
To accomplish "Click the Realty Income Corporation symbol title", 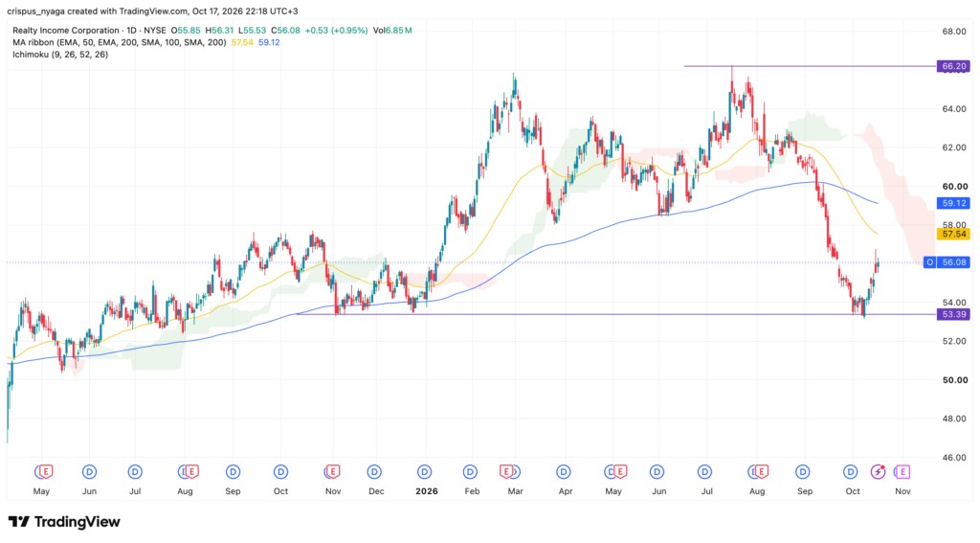I will click(x=66, y=30).
